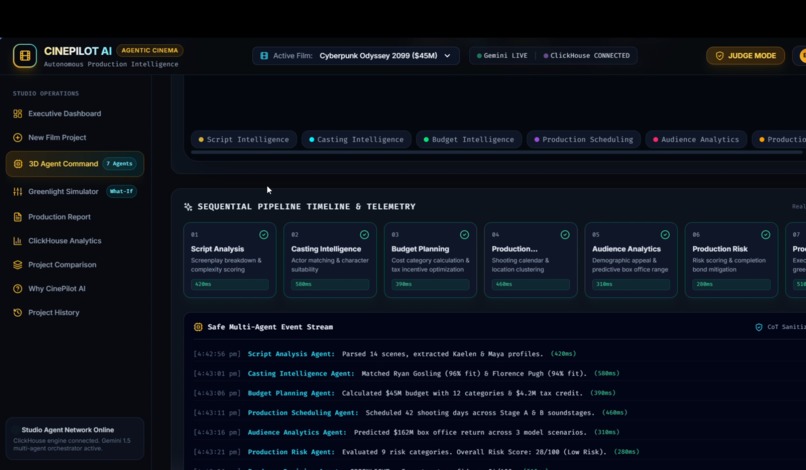The image size is (806, 470).
Task: Navigate to Production Report
Action: (75, 217)
